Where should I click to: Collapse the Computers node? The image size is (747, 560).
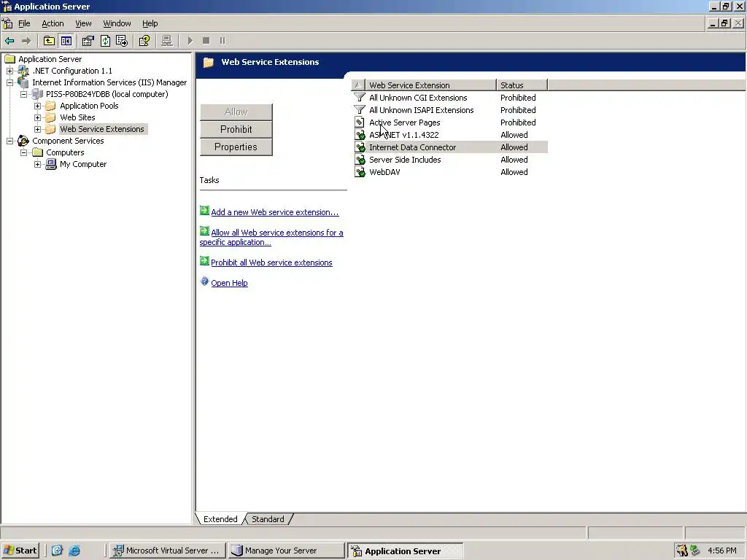tap(23, 152)
